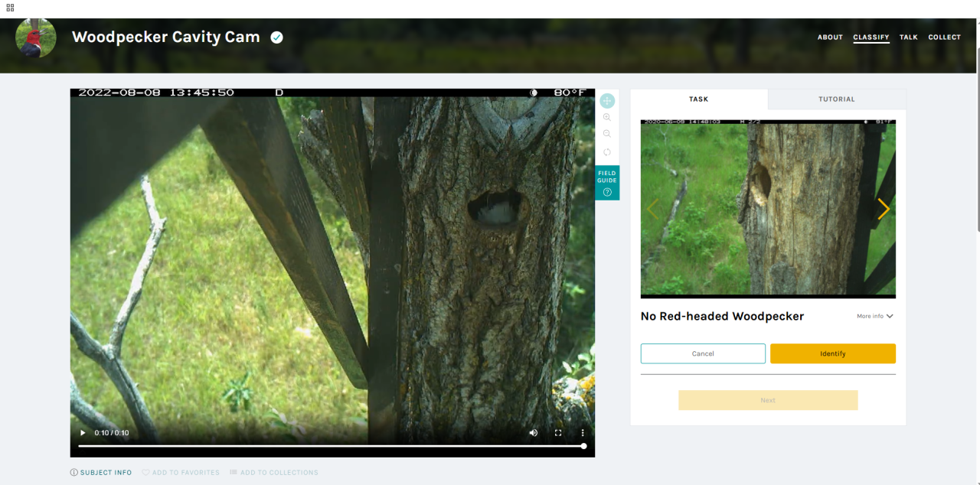Click the 0:10 / 0:10 time display
The height and width of the screenshot is (485, 980).
[112, 433]
